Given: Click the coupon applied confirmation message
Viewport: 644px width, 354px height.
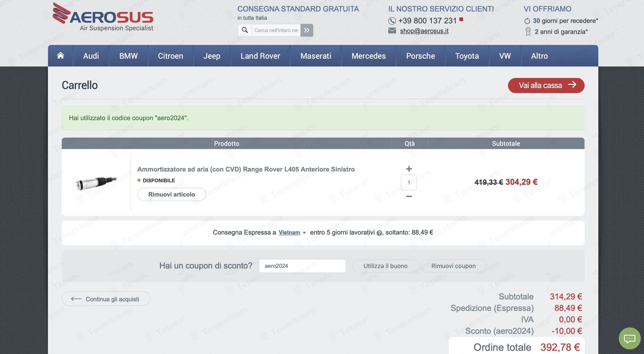Looking at the screenshot, I should pyautogui.click(x=323, y=118).
